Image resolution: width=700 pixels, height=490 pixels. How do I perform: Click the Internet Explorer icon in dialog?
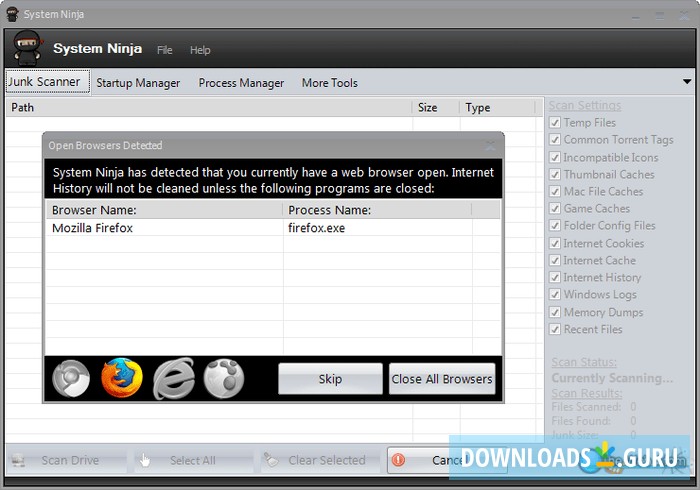(x=173, y=378)
